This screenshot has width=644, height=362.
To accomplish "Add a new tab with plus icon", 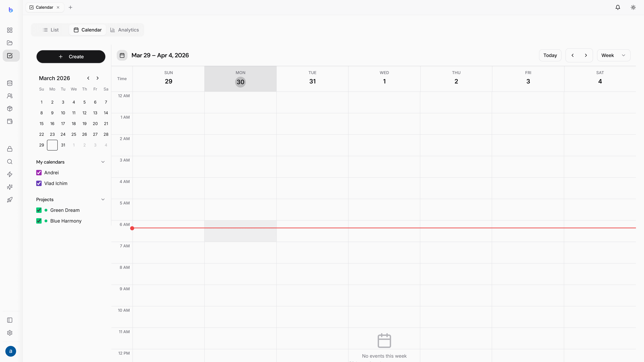I will [70, 7].
